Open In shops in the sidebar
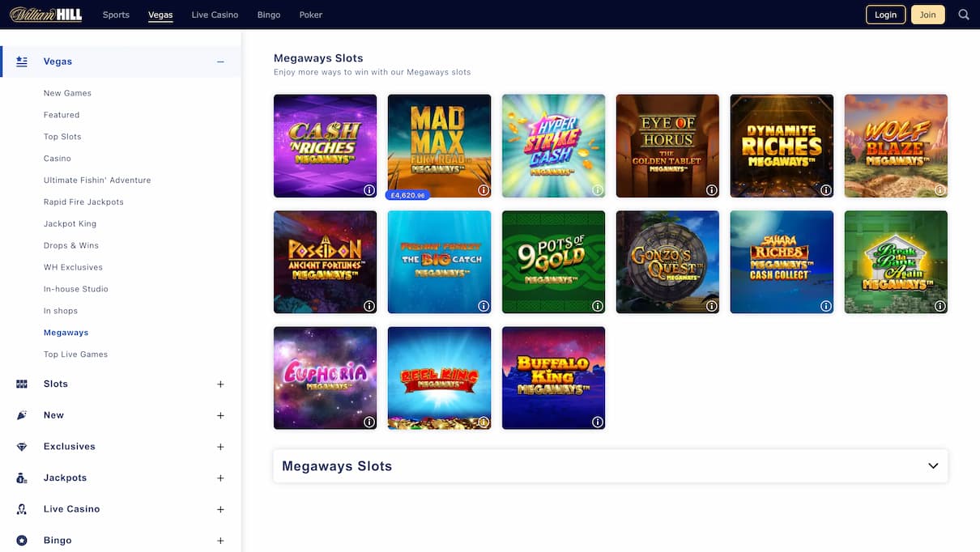Image resolution: width=980 pixels, height=552 pixels. [x=61, y=311]
